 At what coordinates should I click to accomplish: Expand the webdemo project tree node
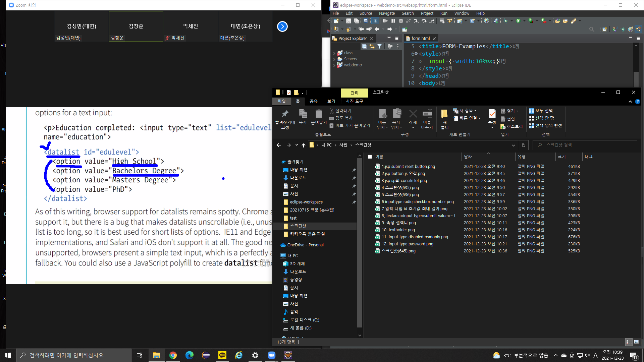coord(334,65)
